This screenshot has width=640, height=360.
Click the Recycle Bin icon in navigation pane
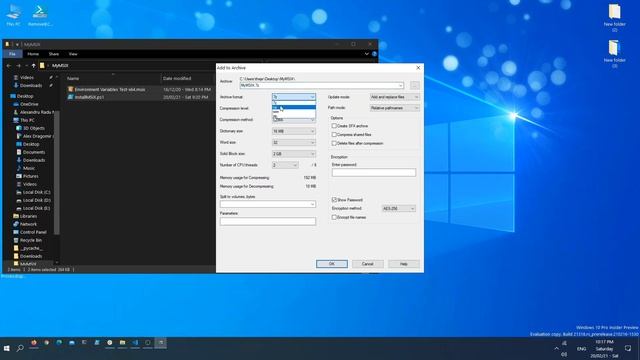click(16, 240)
